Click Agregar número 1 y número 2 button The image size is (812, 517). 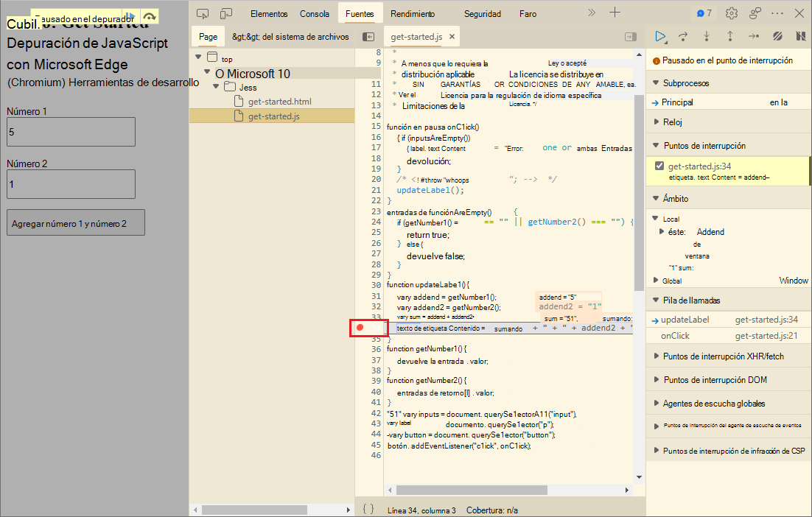coord(76,222)
